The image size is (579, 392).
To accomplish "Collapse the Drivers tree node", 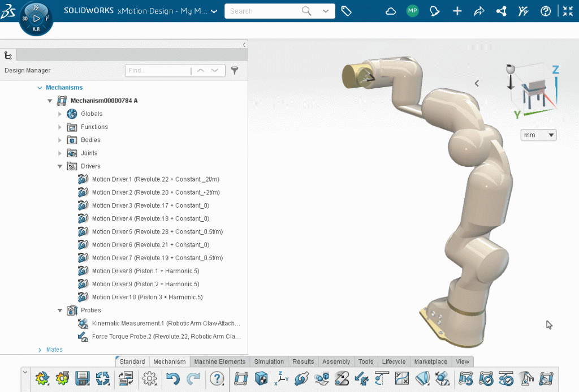I will pyautogui.click(x=61, y=166).
